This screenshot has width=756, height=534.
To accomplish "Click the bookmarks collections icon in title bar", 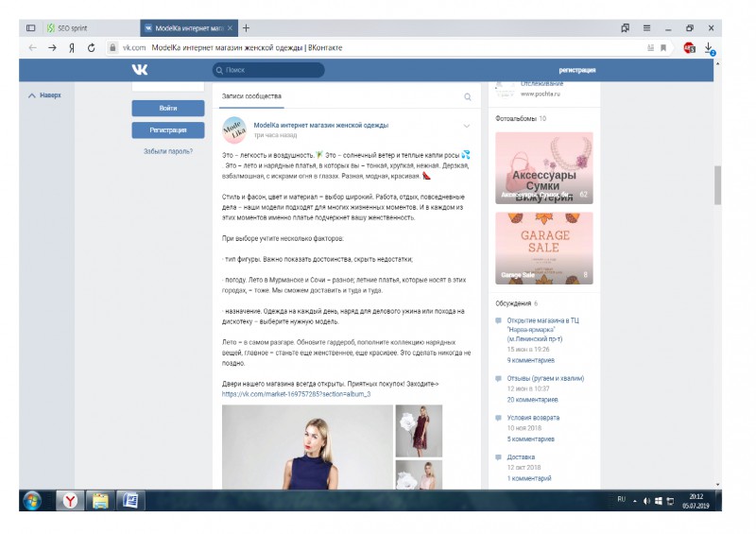I will coord(626,28).
